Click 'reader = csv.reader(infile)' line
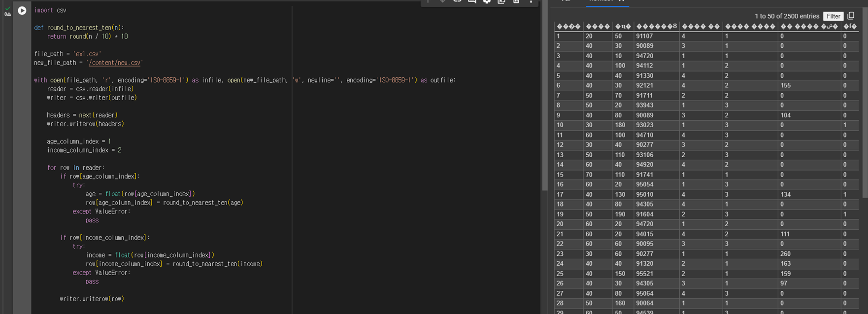868x314 pixels. coord(90,89)
